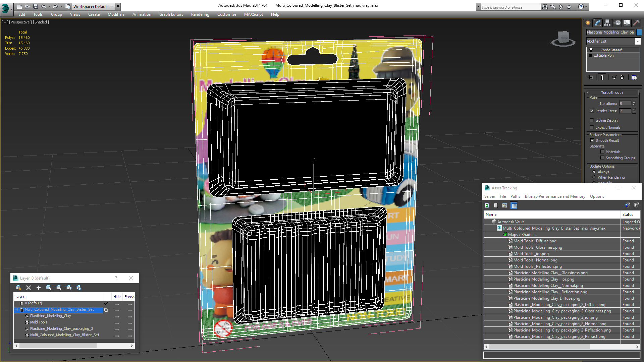Click the blue object color swatch
The height and width of the screenshot is (362, 644).
639,32
